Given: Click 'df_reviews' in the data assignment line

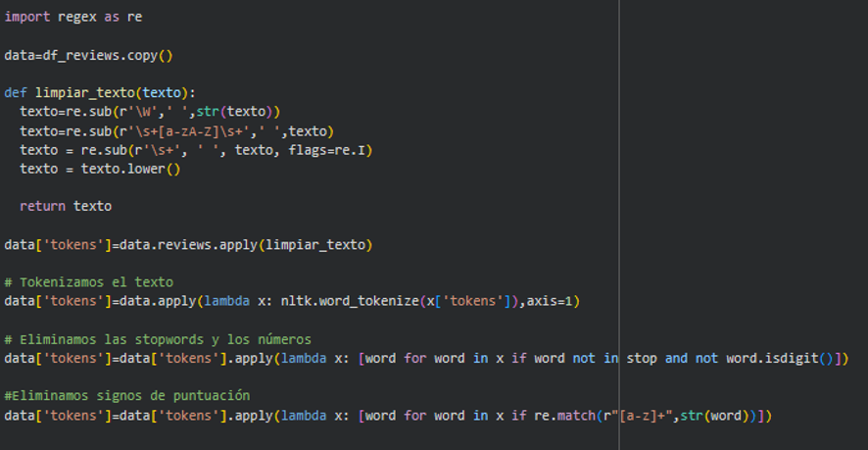Looking at the screenshot, I should point(80,56).
